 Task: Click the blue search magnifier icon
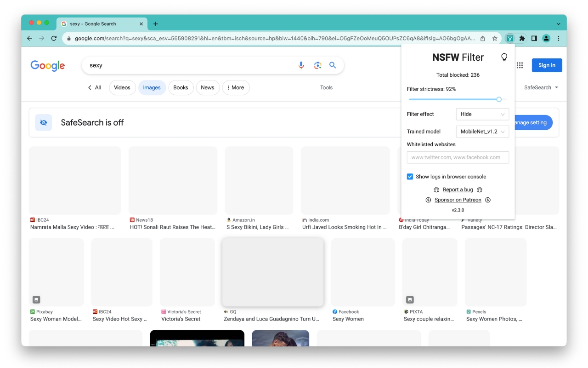333,65
